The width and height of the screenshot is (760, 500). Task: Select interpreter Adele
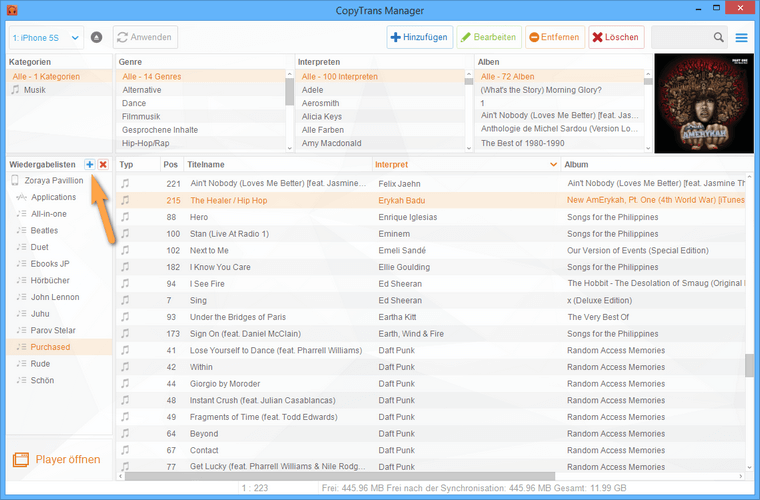(x=380, y=90)
